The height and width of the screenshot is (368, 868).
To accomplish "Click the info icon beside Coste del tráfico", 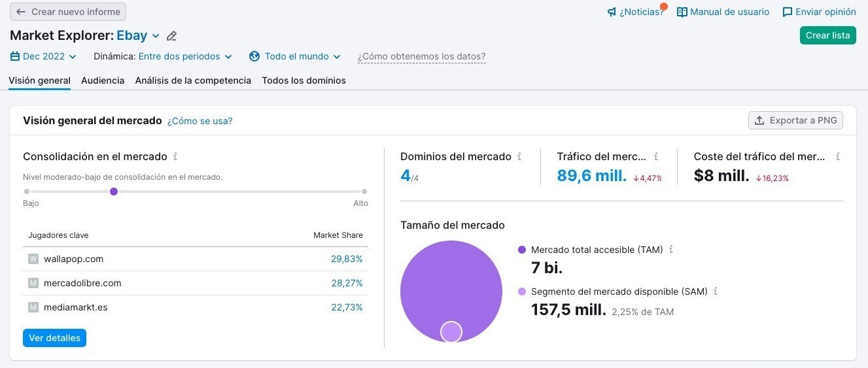I will point(837,157).
